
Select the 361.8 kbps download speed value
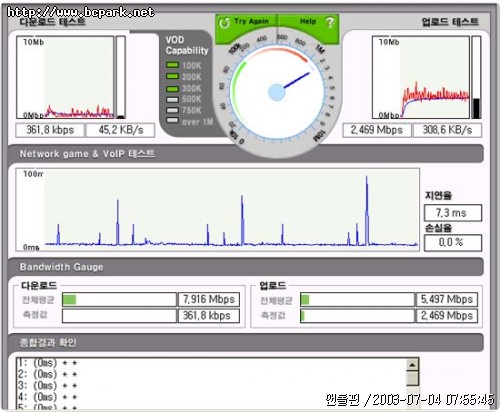(50, 130)
